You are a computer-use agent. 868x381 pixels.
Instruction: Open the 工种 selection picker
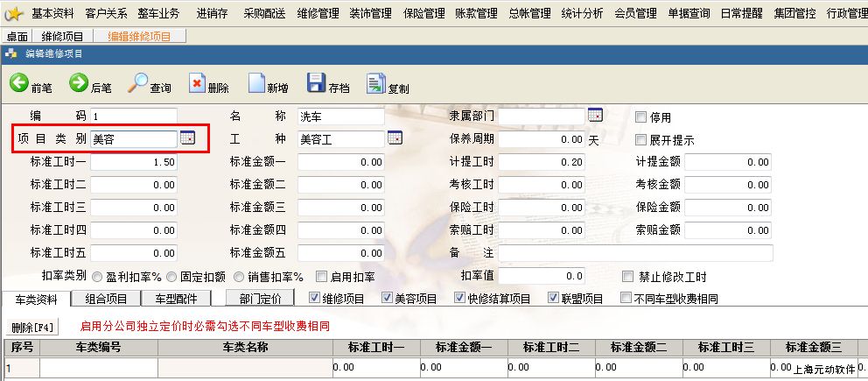coord(394,138)
